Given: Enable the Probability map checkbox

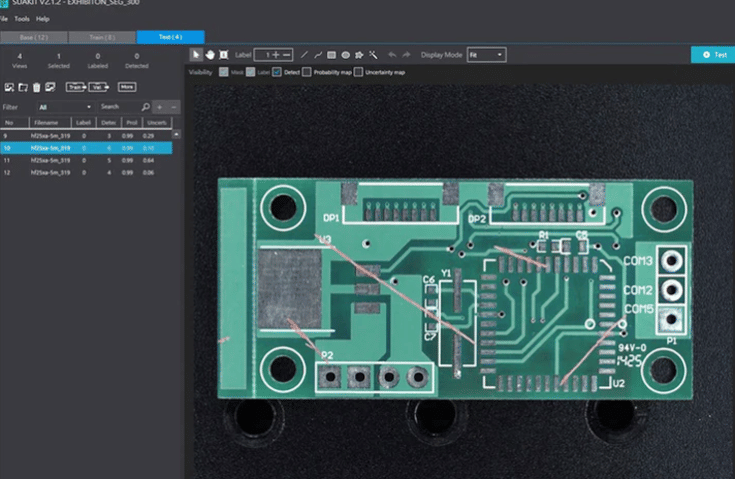Looking at the screenshot, I should 307,72.
